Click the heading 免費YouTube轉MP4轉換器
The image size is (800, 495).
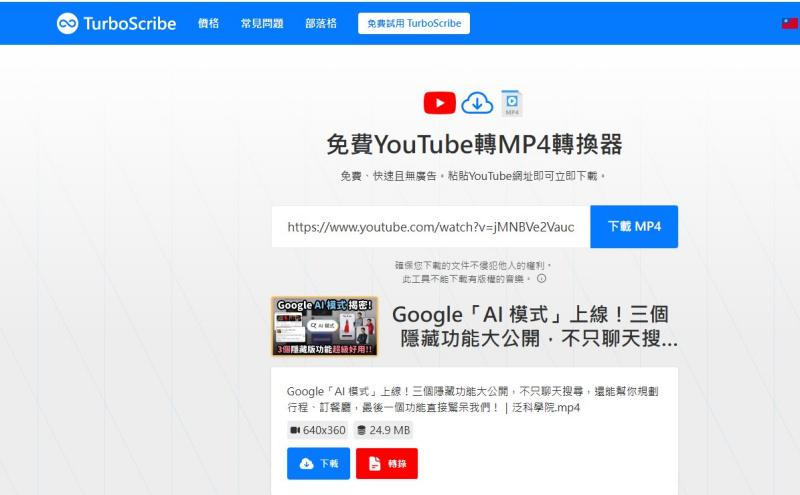click(474, 144)
